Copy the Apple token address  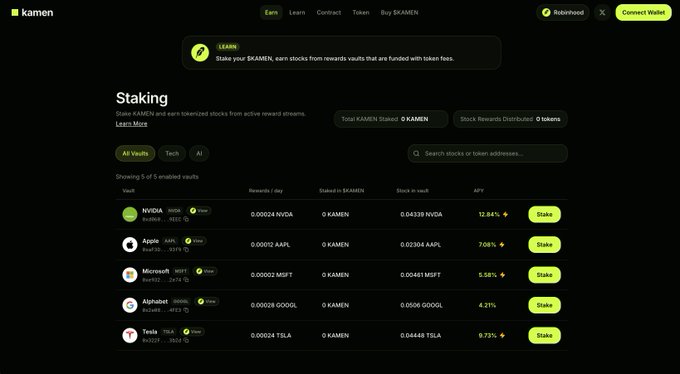(186, 249)
